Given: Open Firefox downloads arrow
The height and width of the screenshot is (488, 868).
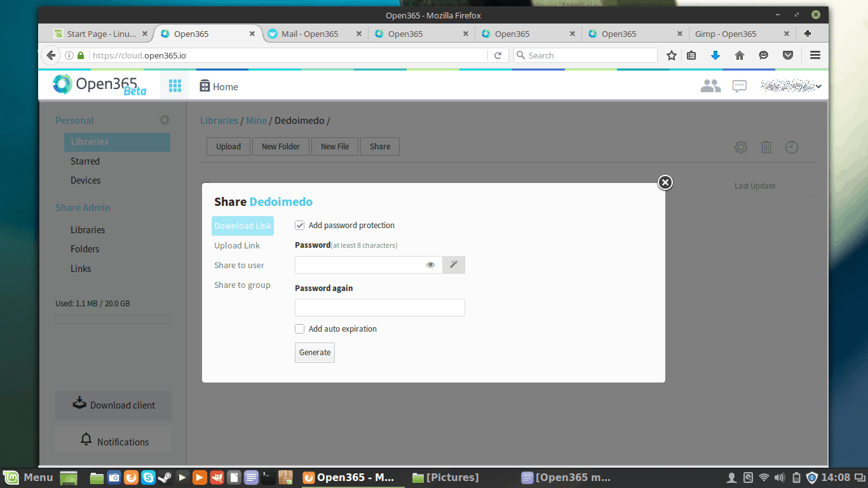Looking at the screenshot, I should (715, 55).
